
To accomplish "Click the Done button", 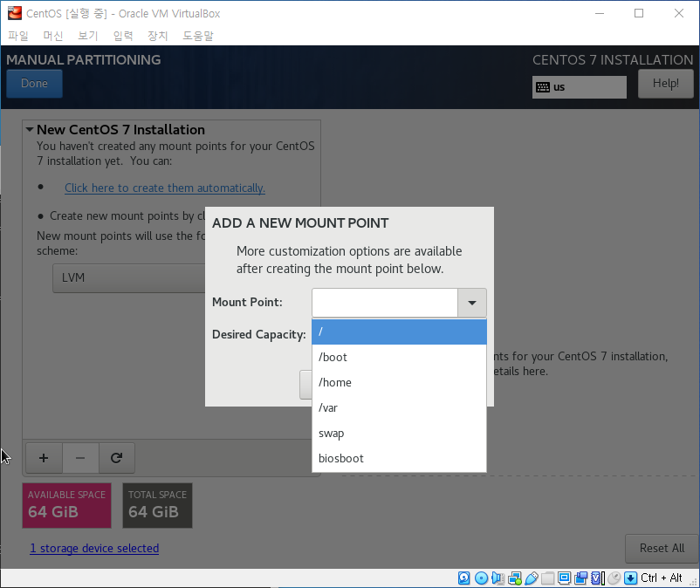I will [x=34, y=84].
